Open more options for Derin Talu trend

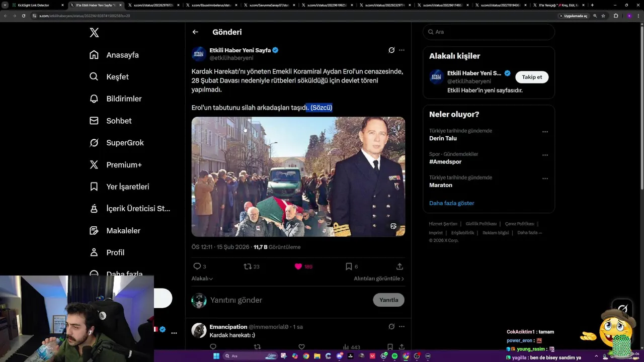tap(545, 132)
